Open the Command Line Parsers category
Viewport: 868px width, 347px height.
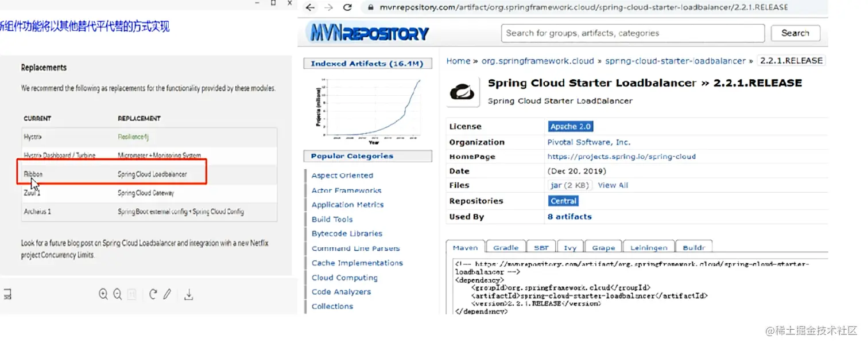[x=355, y=248]
